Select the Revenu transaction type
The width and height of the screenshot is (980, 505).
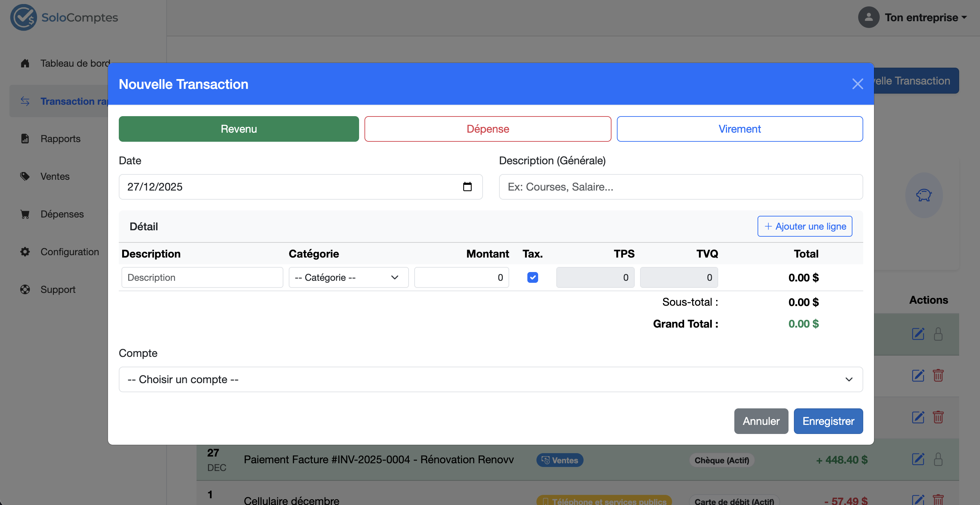coord(239,129)
